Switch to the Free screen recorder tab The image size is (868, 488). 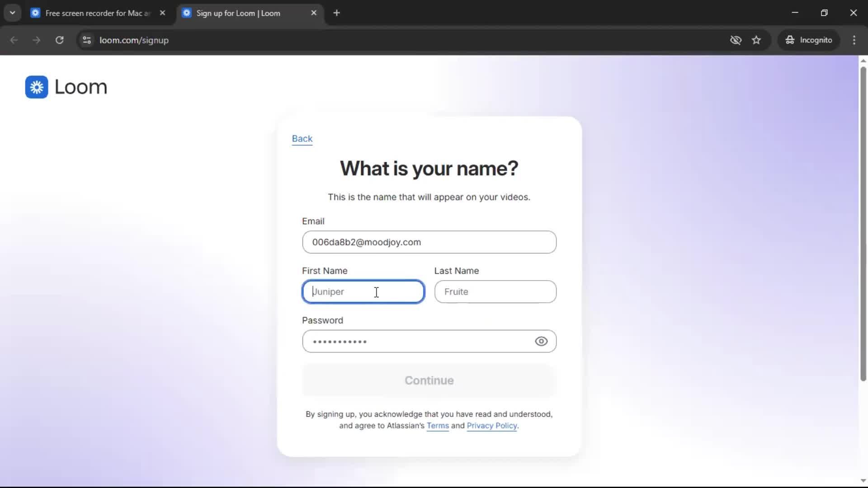coord(90,13)
